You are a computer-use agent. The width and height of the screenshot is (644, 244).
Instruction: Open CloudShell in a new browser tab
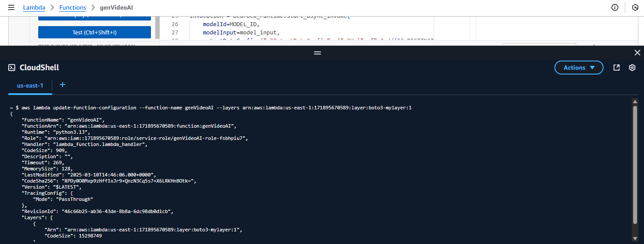(616, 68)
